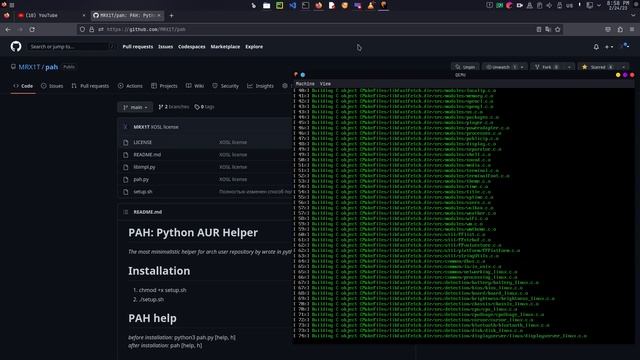Toggle the Starred button
The image size is (640, 360).
click(x=598, y=67)
